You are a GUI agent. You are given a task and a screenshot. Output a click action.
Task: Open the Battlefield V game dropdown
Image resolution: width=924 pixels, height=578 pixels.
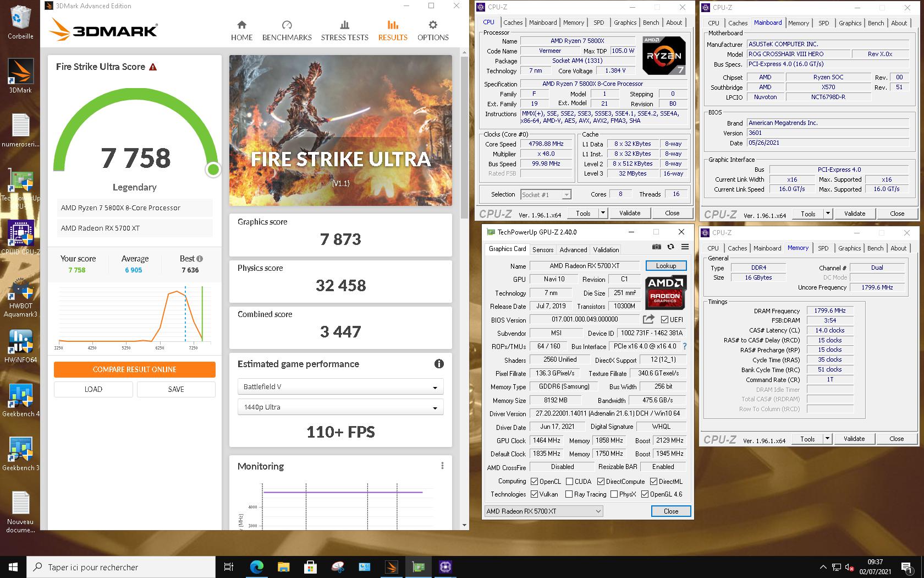coord(340,386)
